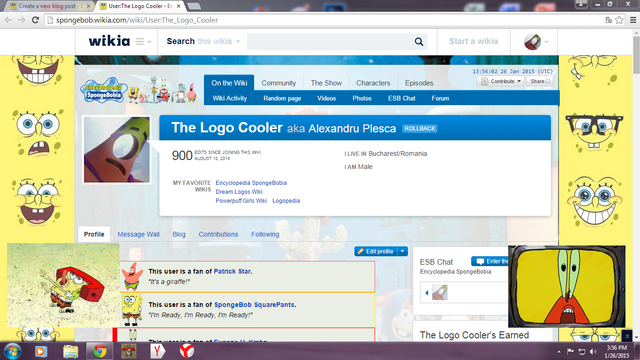Screen dimensions: 640x360
Task: Open the Contribute dropdown
Action: pyautogui.click(x=501, y=81)
